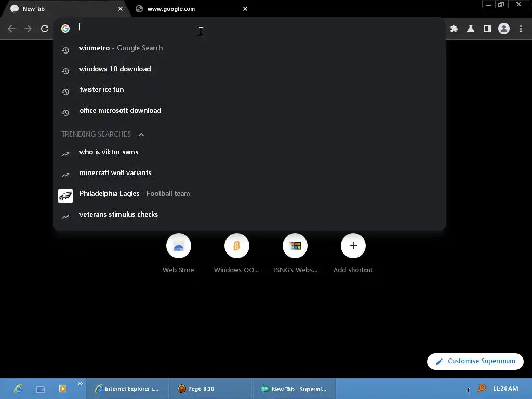Click the Google logo in the address bar
This screenshot has width=532, height=399.
point(65,29)
